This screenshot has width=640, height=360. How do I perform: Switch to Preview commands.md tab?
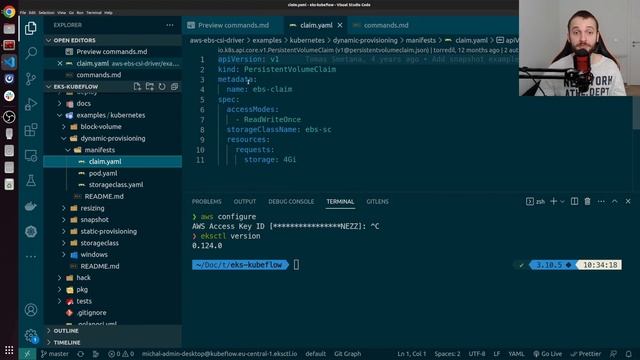click(233, 25)
